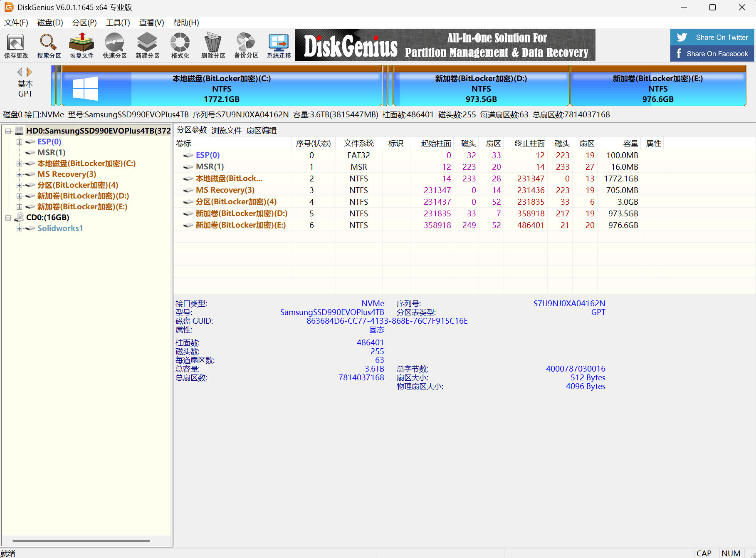The height and width of the screenshot is (558, 756).
Task: Switch to the 浏览文件 tab
Action: (x=226, y=130)
